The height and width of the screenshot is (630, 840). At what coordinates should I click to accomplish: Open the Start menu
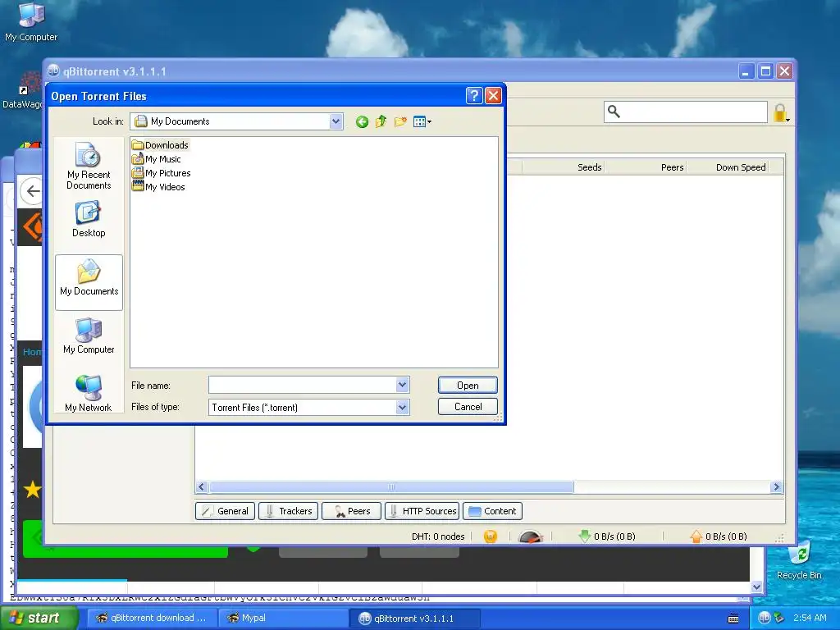click(x=38, y=618)
